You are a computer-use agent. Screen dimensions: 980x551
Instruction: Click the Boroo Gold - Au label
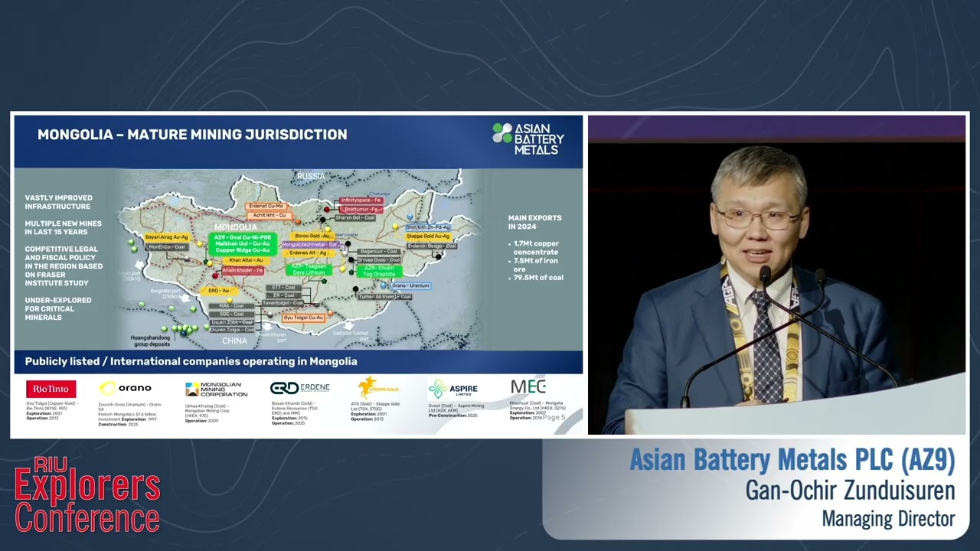pos(312,236)
